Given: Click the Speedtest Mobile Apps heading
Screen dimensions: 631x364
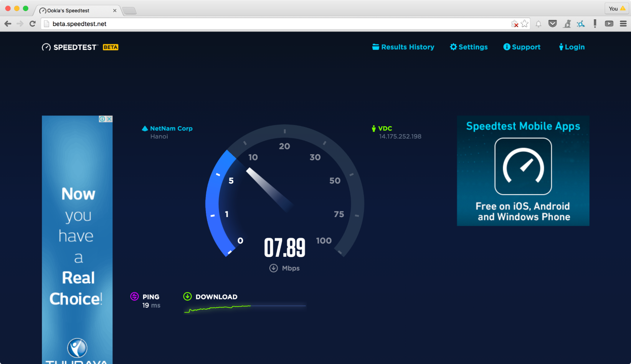Looking at the screenshot, I should point(523,126).
